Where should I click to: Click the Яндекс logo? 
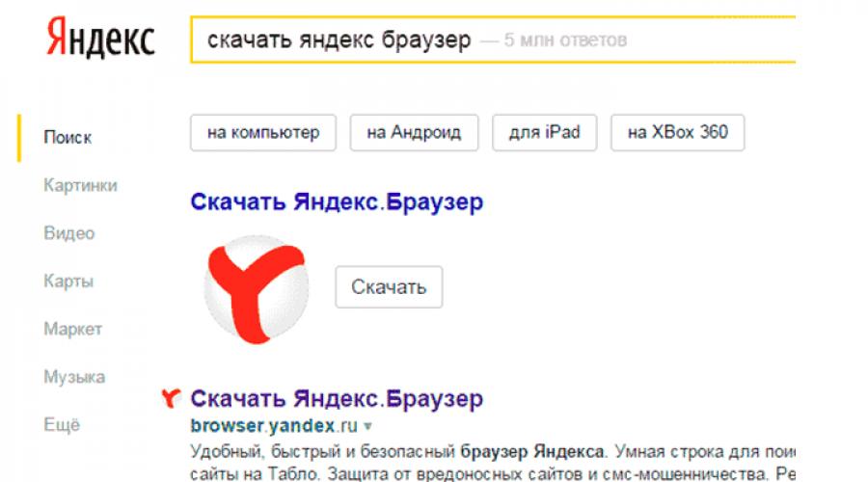(x=100, y=38)
